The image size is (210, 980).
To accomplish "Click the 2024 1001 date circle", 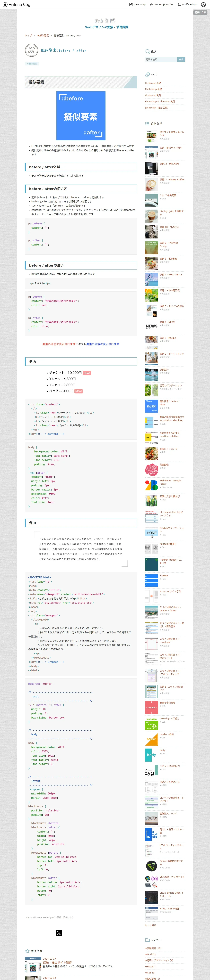I will click(x=31, y=50).
